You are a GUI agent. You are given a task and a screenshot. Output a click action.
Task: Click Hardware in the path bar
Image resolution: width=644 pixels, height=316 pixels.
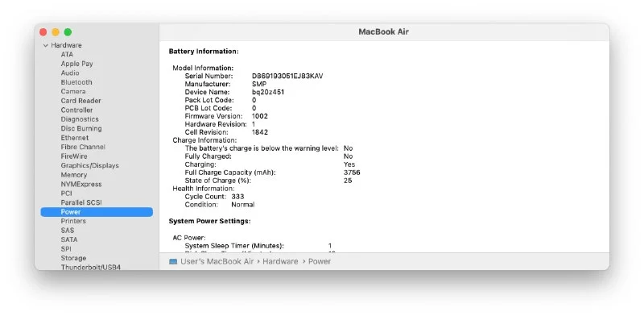click(280, 262)
